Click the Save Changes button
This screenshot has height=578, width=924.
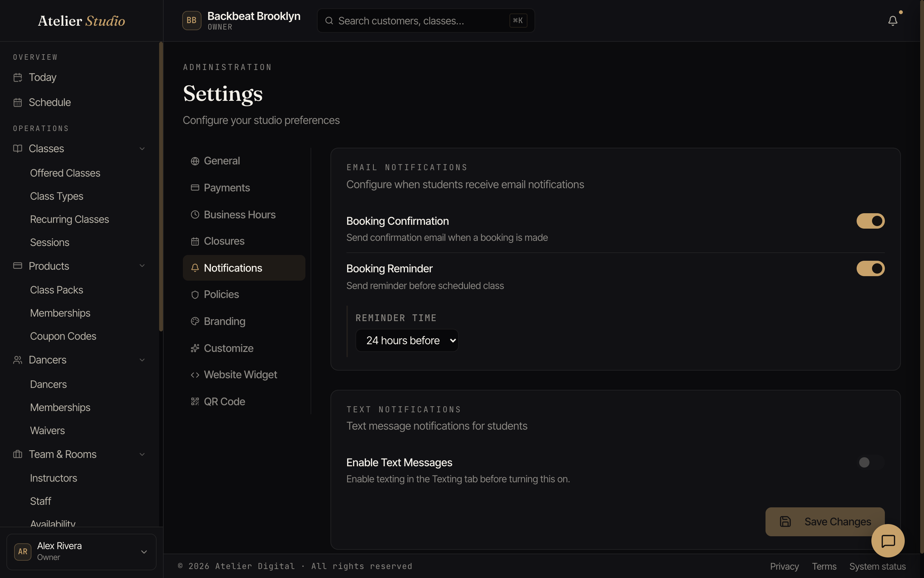click(x=825, y=521)
